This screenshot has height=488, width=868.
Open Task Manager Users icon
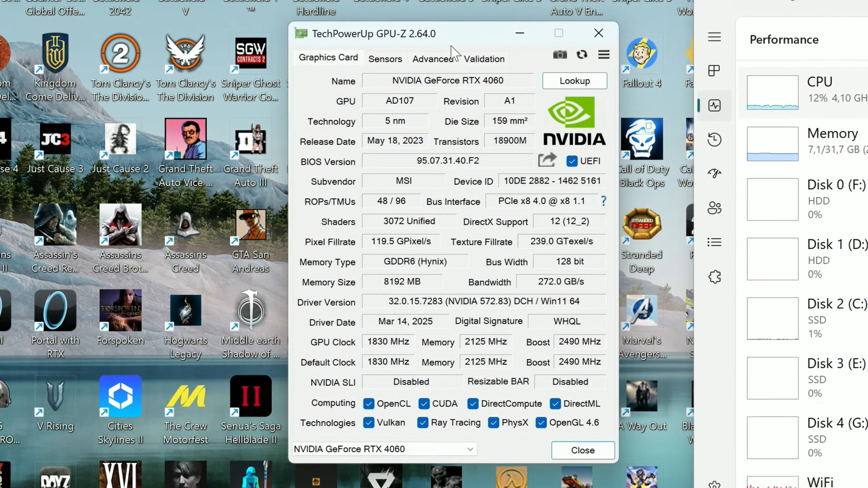coord(714,208)
